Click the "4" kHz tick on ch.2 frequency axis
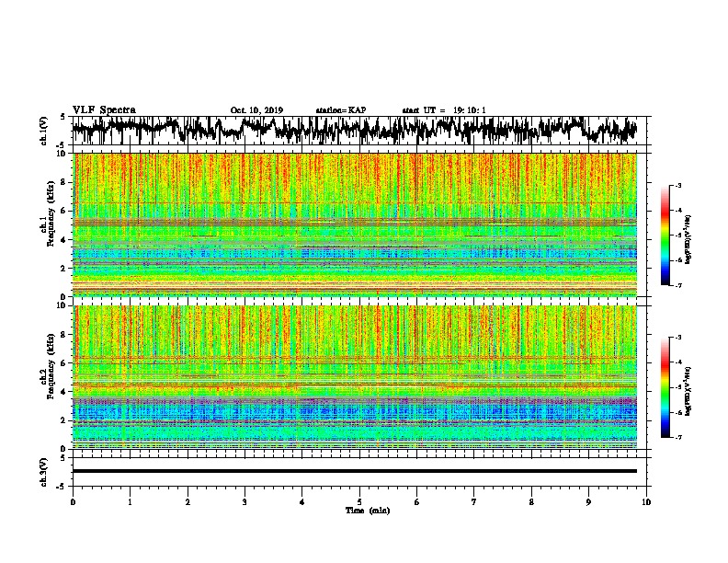 tap(65, 392)
